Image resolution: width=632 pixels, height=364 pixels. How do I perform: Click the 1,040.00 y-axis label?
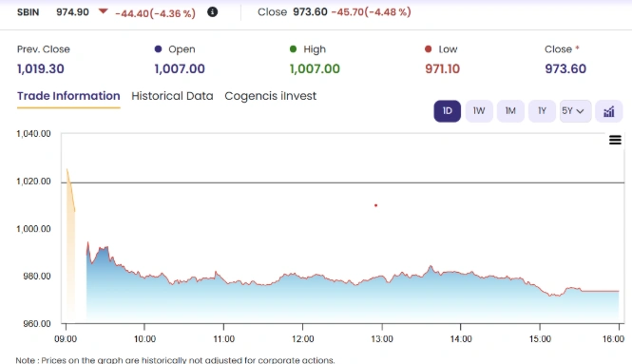click(33, 134)
